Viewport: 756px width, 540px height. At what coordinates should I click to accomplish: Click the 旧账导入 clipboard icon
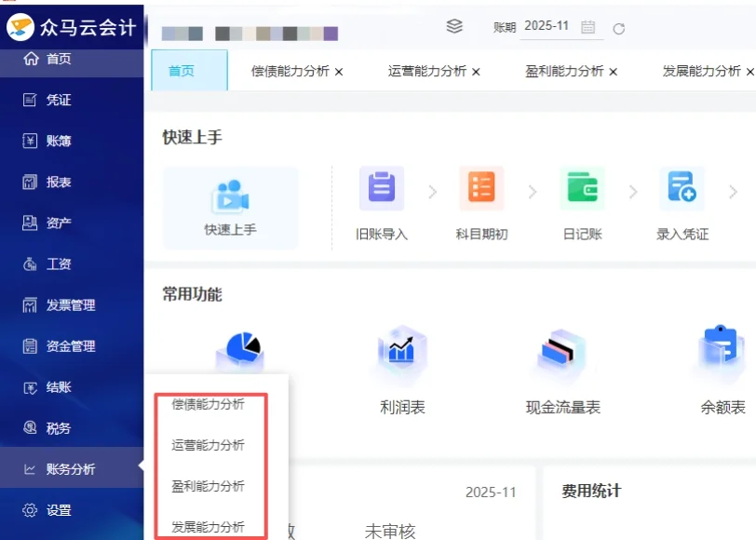tap(382, 188)
